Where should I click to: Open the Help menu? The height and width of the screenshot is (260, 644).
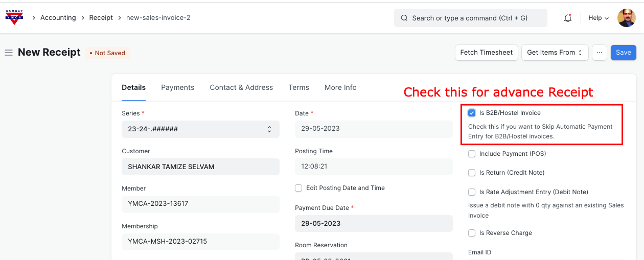click(598, 18)
